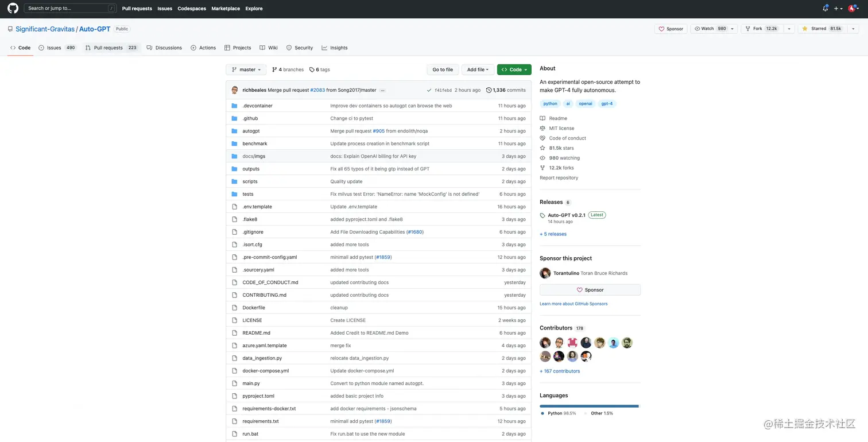Viewport: 868px width, 442px height.
Task: Open the green Code dropdown
Action: click(514, 69)
